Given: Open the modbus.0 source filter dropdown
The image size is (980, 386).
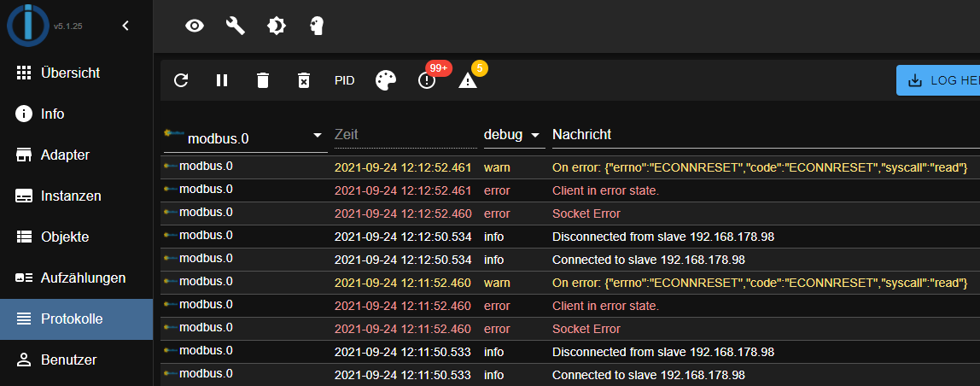Looking at the screenshot, I should [246, 137].
